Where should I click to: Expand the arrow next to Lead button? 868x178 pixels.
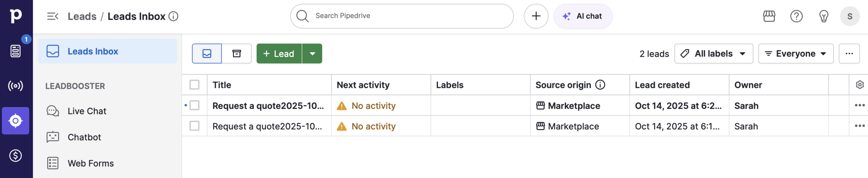point(312,53)
